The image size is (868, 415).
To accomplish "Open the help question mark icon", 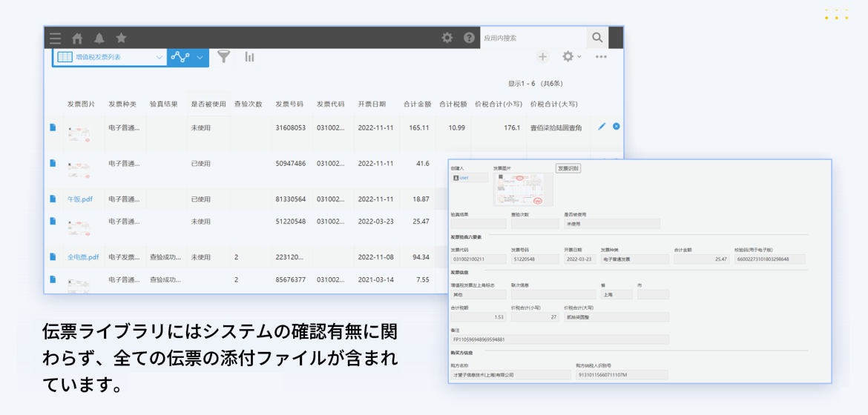I will pyautogui.click(x=469, y=38).
